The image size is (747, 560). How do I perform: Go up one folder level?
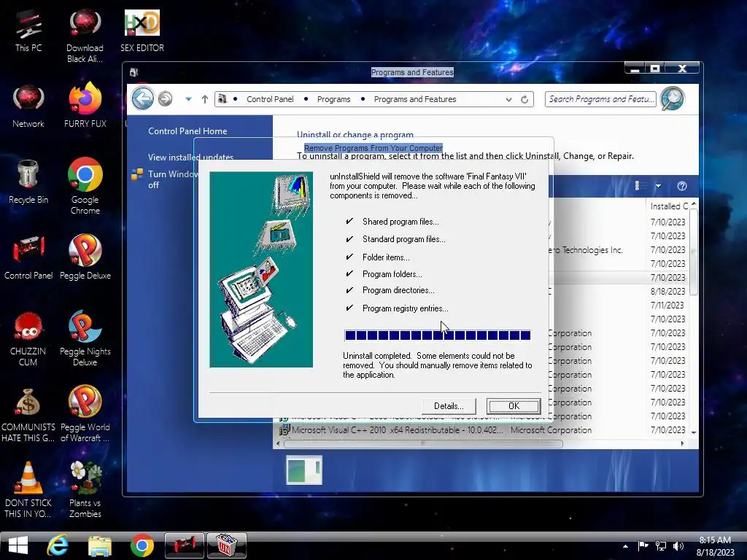pyautogui.click(x=205, y=99)
